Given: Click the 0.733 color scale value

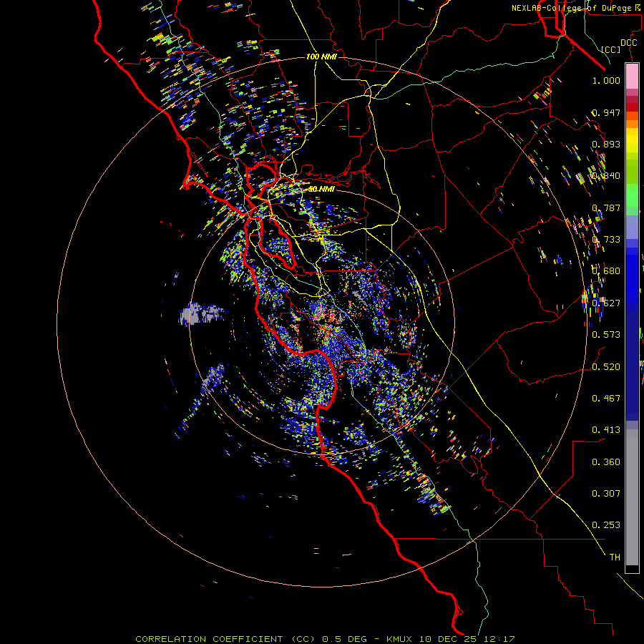Looking at the screenshot, I should point(606,240).
